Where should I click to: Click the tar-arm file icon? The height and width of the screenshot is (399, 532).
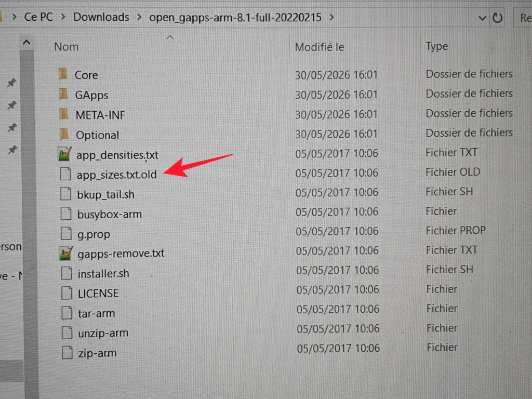[x=67, y=313]
